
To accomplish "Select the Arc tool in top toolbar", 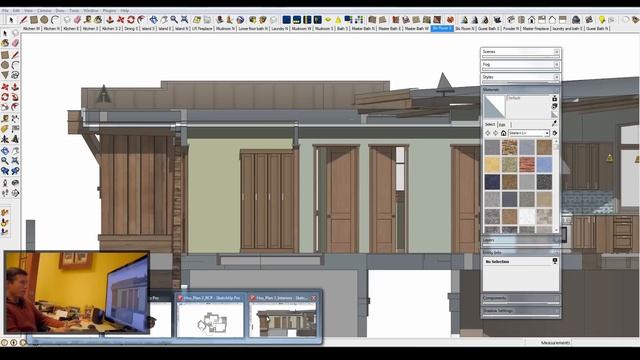I will 55,20.
